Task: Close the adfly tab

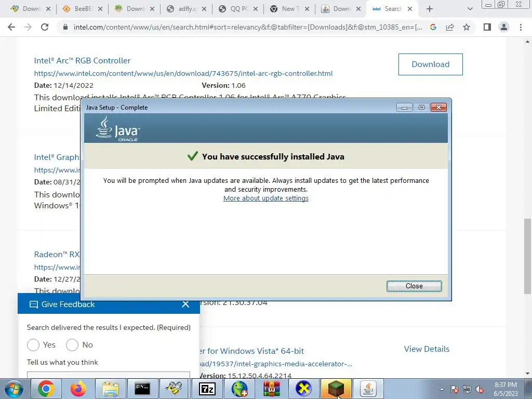Action: 204,9
